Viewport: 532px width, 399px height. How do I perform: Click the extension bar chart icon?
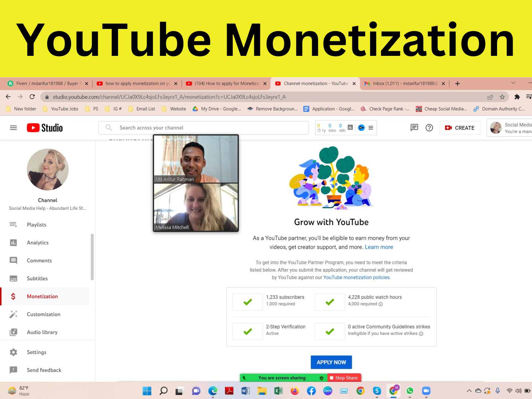(350, 127)
